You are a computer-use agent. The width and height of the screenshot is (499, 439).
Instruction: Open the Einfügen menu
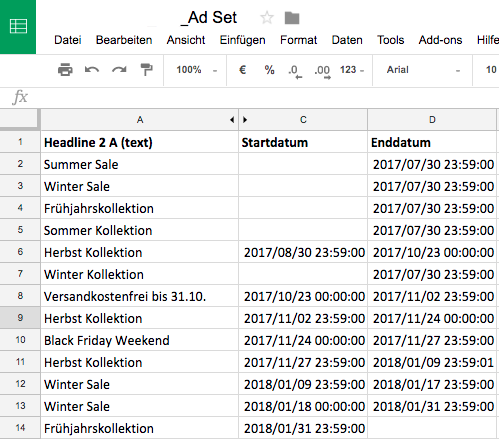(242, 40)
